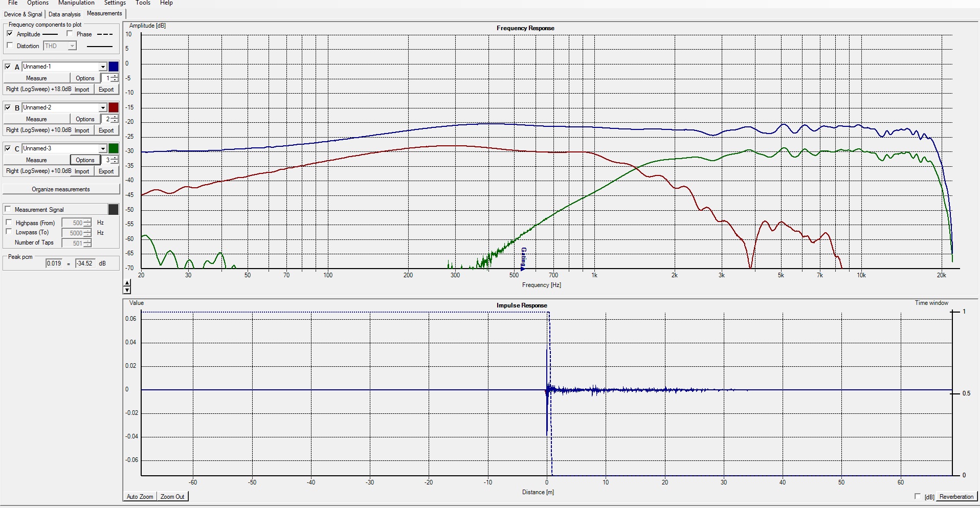Import data into measurement C
Image resolution: width=980 pixels, height=508 pixels.
(82, 171)
